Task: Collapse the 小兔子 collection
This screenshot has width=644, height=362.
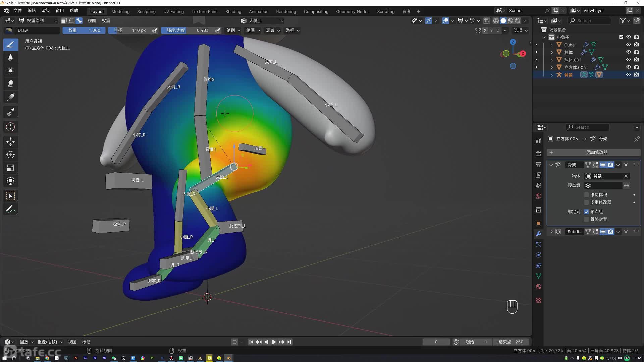Action: click(x=544, y=37)
